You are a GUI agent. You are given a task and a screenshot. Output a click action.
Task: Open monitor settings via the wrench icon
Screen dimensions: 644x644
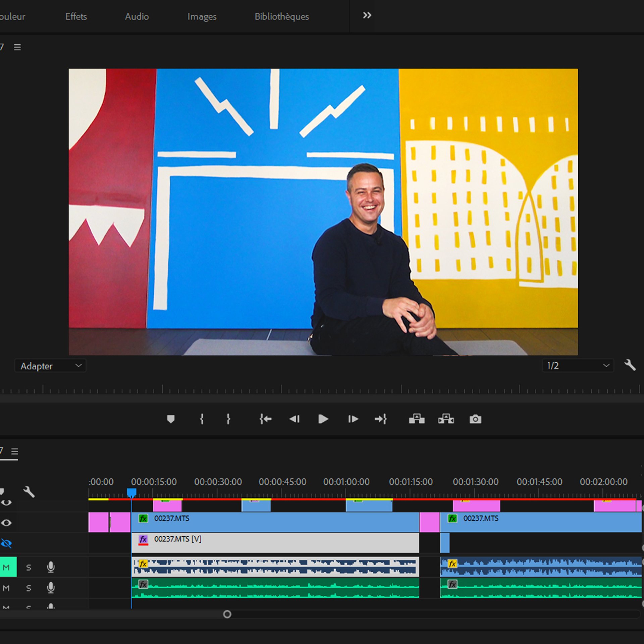pyautogui.click(x=630, y=365)
